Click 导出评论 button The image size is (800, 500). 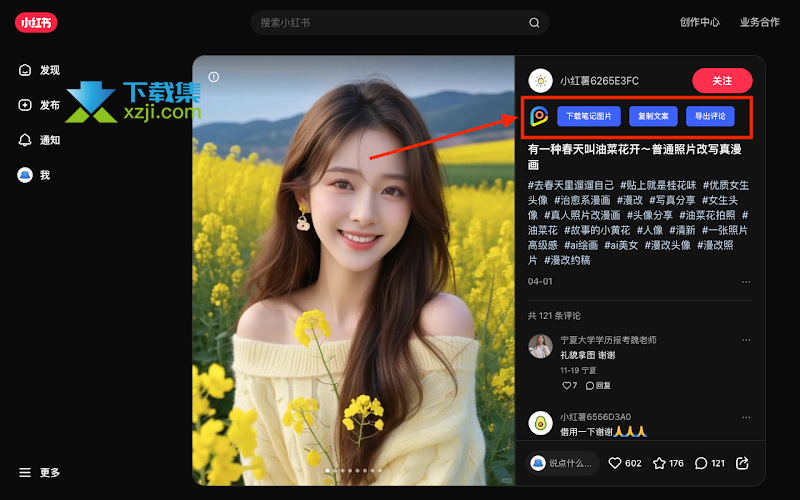pyautogui.click(x=710, y=116)
